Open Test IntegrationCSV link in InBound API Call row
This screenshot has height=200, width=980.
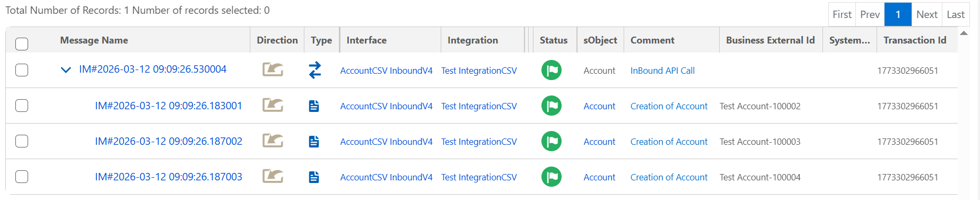(x=479, y=71)
